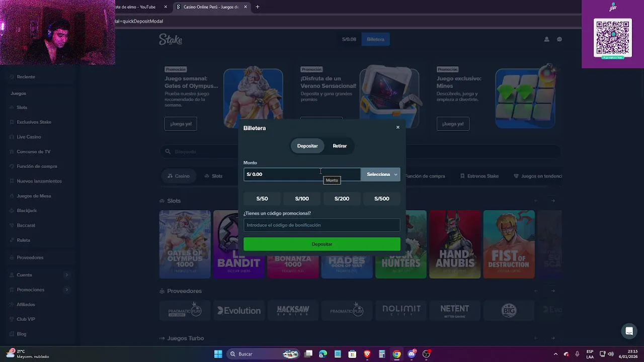644x362 pixels.
Task: Open the Selecciona payment dropdown
Action: (381, 174)
